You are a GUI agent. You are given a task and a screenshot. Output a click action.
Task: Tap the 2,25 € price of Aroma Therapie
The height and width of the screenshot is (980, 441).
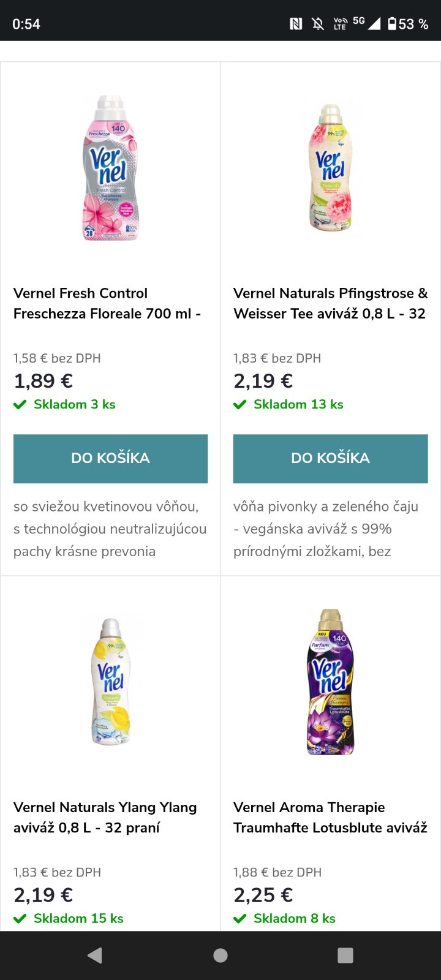point(263,895)
